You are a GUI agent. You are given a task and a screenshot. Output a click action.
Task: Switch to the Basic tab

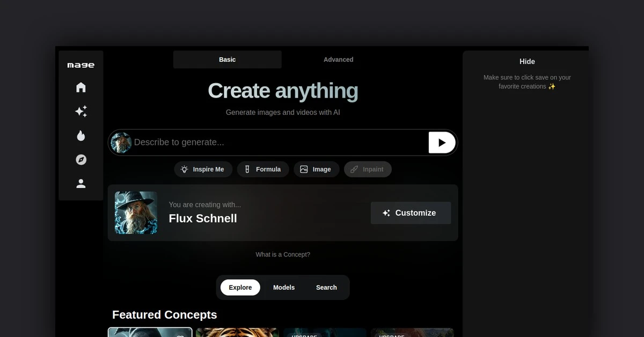(227, 60)
